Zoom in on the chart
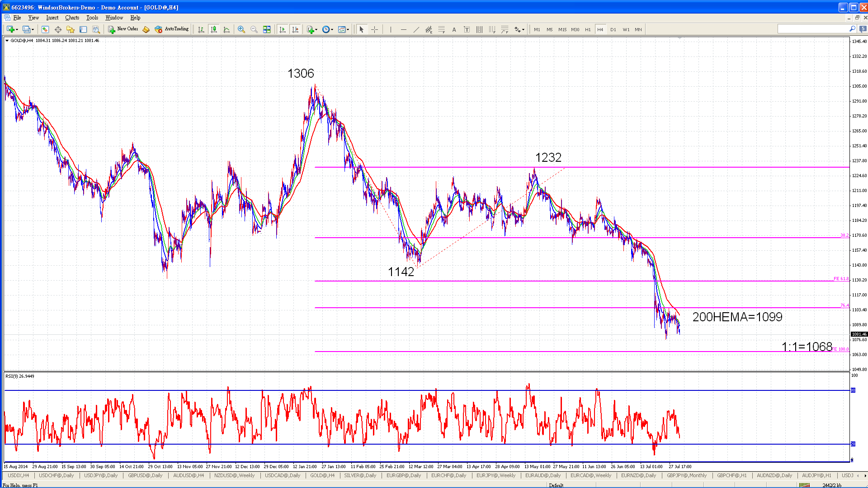Viewport: 868px width, 488px height. coord(241,29)
